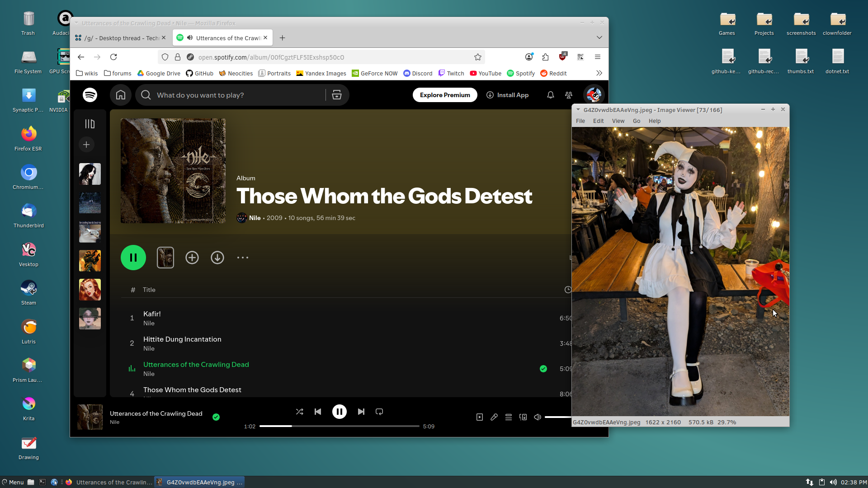Toggle repeat mode in player bar
Image resolution: width=868 pixels, height=488 pixels.
pos(379,412)
